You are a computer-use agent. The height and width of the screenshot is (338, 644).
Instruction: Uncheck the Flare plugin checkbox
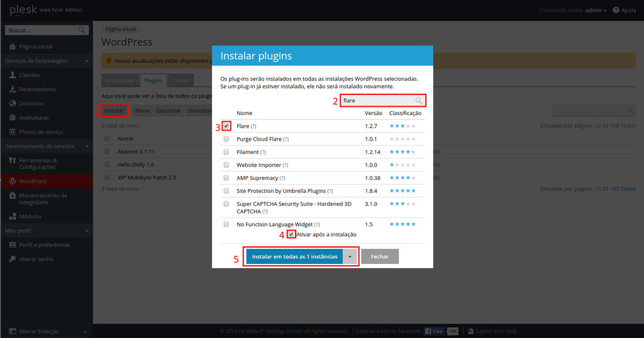tap(226, 126)
